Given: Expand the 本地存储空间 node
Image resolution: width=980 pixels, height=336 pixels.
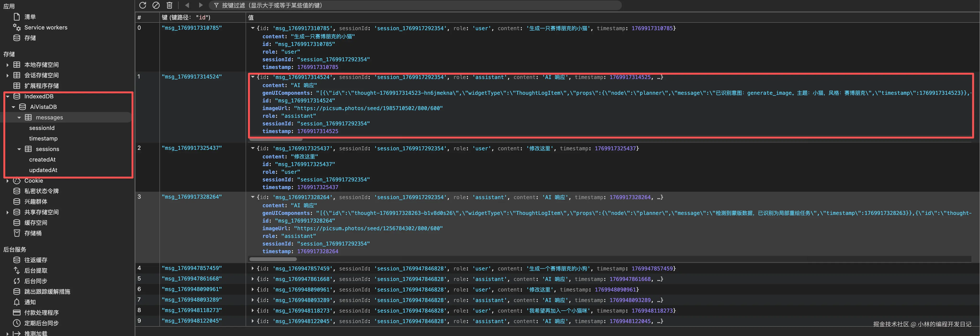Looking at the screenshot, I should (8, 65).
